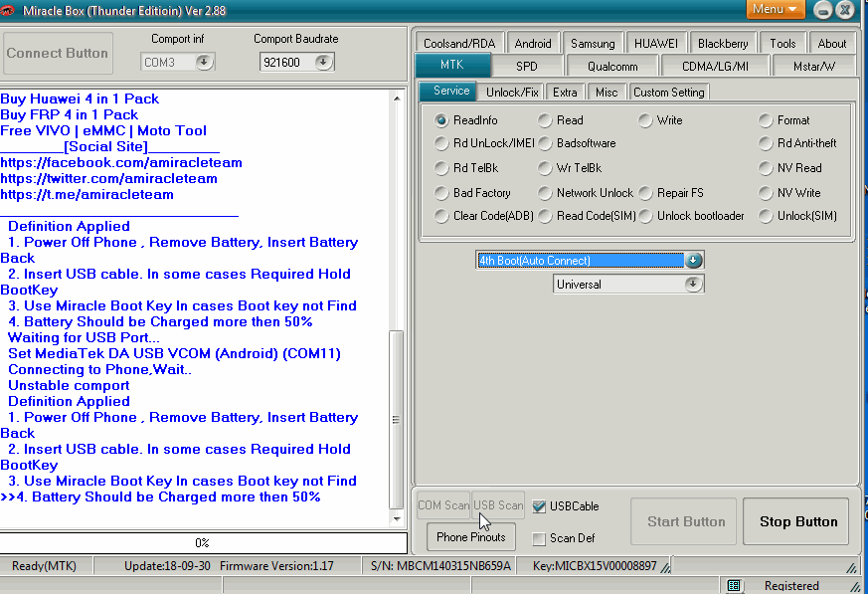Select the Clear Code(ADB) option
The image size is (868, 594).
coord(441,216)
